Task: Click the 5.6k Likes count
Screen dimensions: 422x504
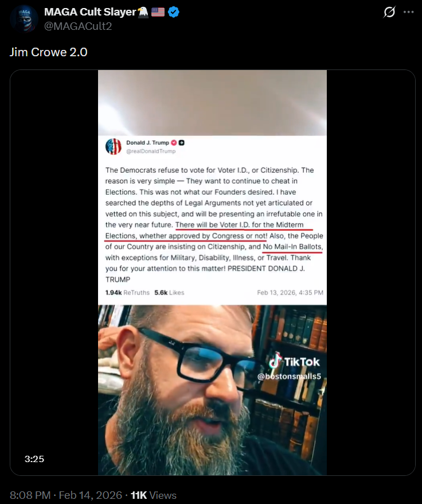Action: coord(169,293)
